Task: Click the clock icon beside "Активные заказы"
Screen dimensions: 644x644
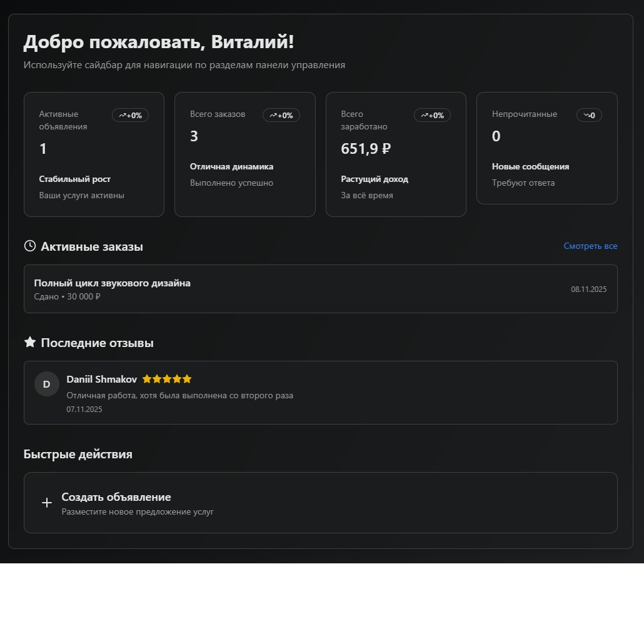Action: [29, 246]
